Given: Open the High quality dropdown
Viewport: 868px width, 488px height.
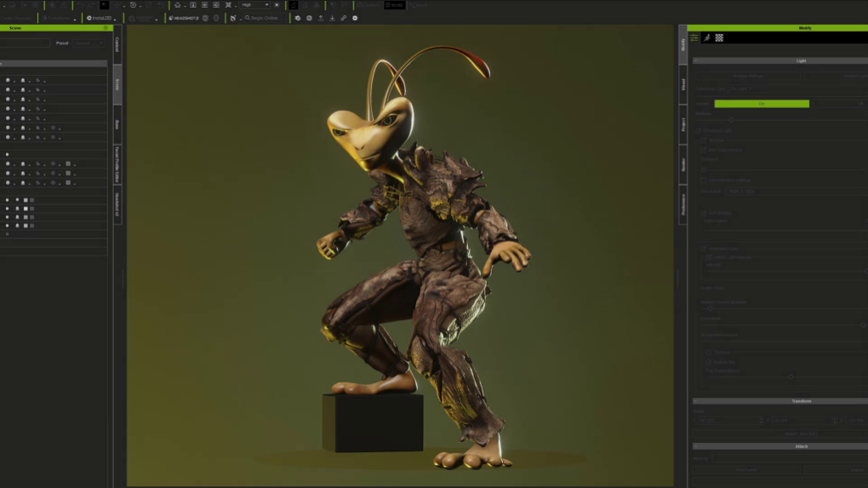Looking at the screenshot, I should (x=254, y=5).
